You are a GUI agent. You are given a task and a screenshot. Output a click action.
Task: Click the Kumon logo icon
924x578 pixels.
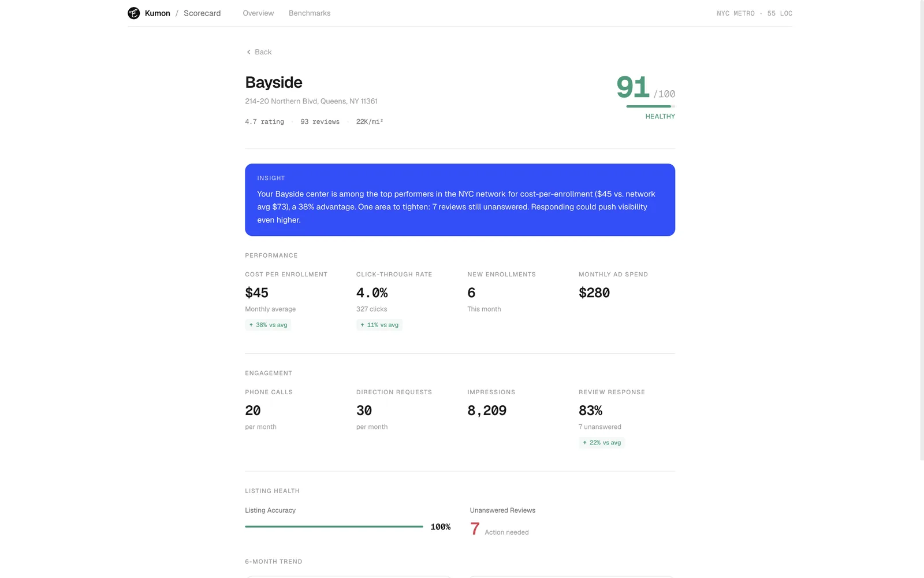[133, 13]
